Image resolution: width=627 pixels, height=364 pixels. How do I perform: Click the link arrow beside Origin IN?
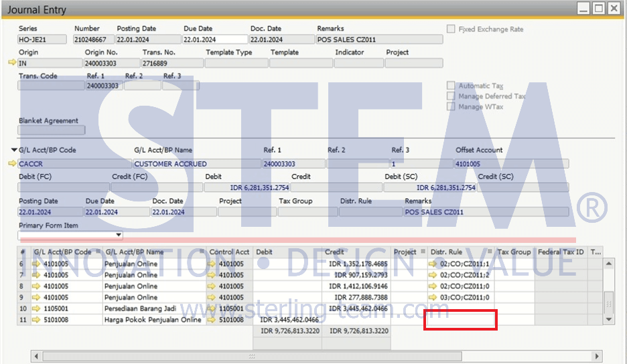coord(11,62)
